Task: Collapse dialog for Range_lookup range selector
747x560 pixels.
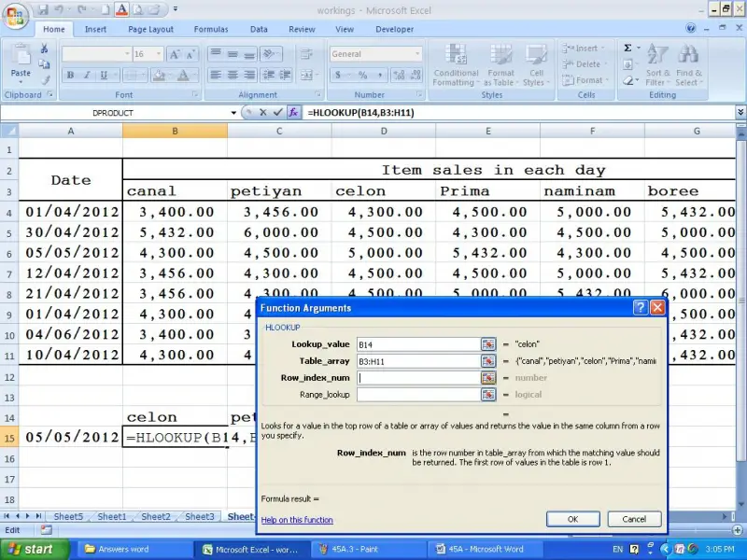Action: pyautogui.click(x=488, y=395)
